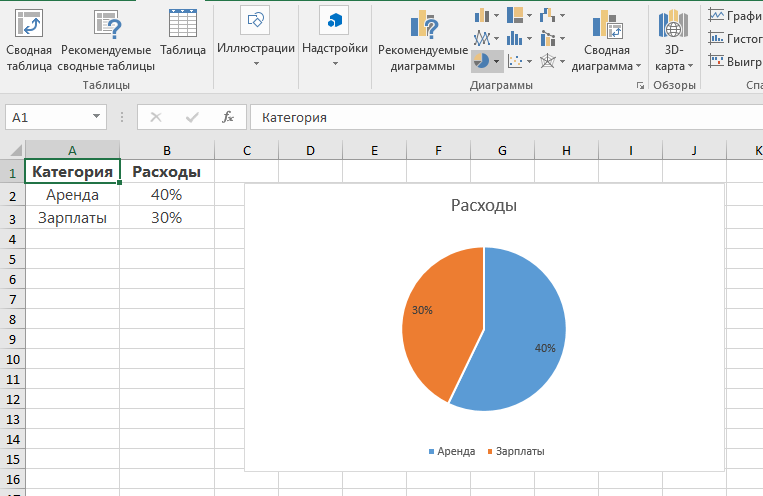Click the formula bar containing Категория
Viewport: 763px width, 496px height.
tap(507, 117)
